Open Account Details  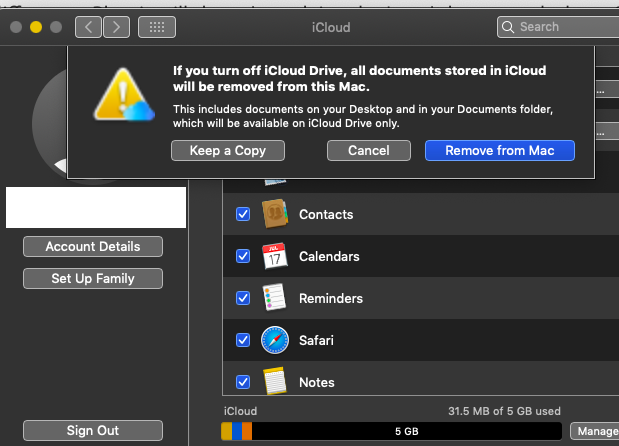click(x=93, y=246)
